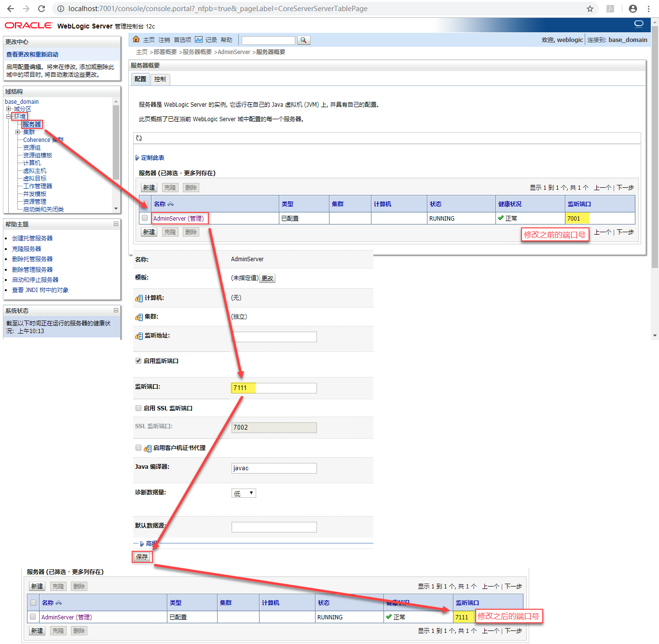Click the 保存 button
Screen dimensions: 659x644
pyautogui.click(x=142, y=557)
